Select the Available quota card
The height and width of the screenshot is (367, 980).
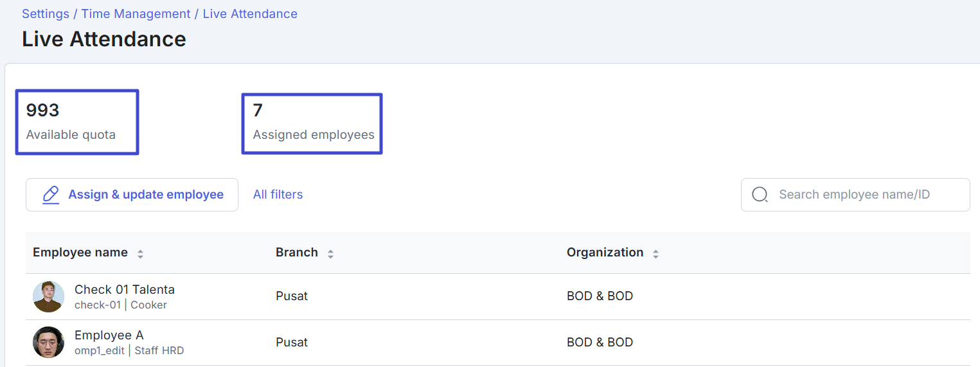tap(77, 122)
